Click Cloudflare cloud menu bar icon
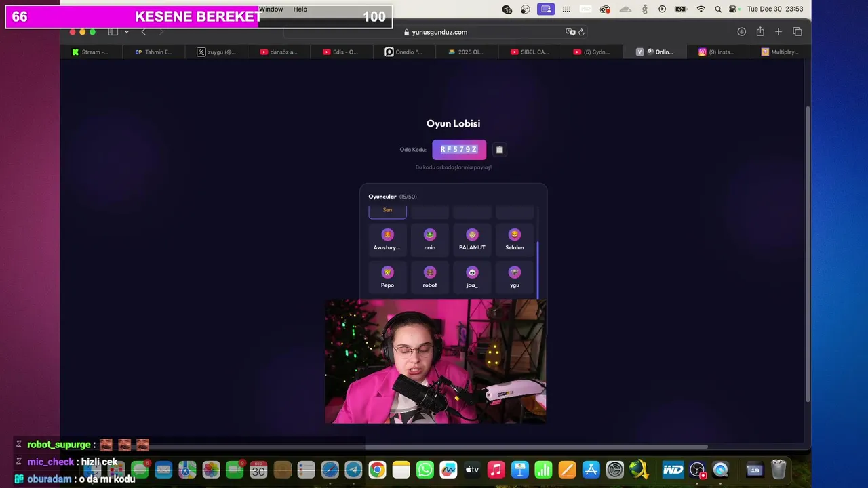Image resolution: width=868 pixels, height=488 pixels. pyautogui.click(x=625, y=9)
